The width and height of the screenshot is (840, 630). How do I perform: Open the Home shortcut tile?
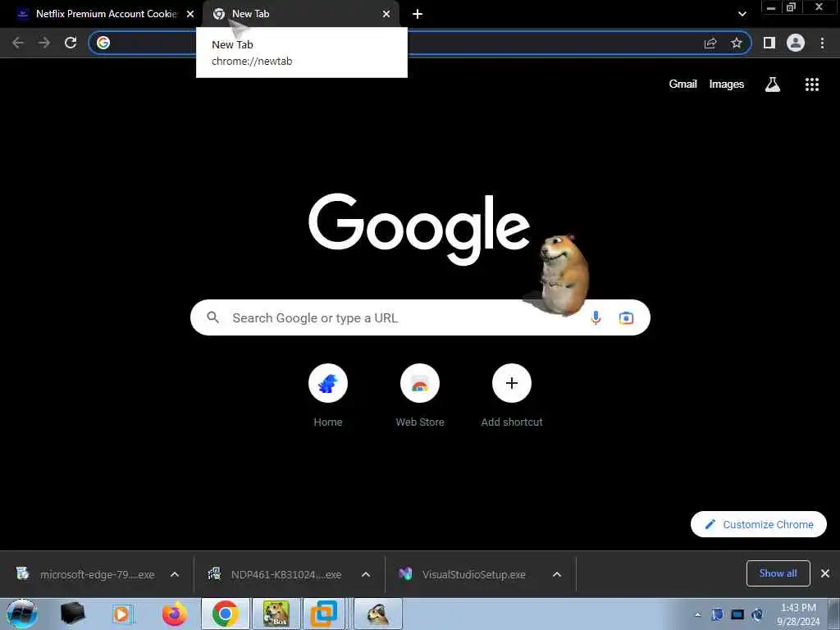click(328, 383)
